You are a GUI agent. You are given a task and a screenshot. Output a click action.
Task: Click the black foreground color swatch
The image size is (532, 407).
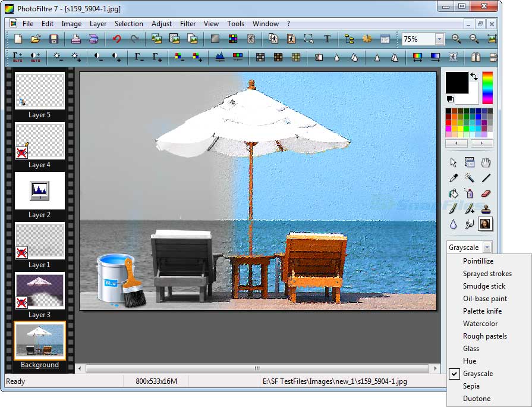(x=457, y=83)
